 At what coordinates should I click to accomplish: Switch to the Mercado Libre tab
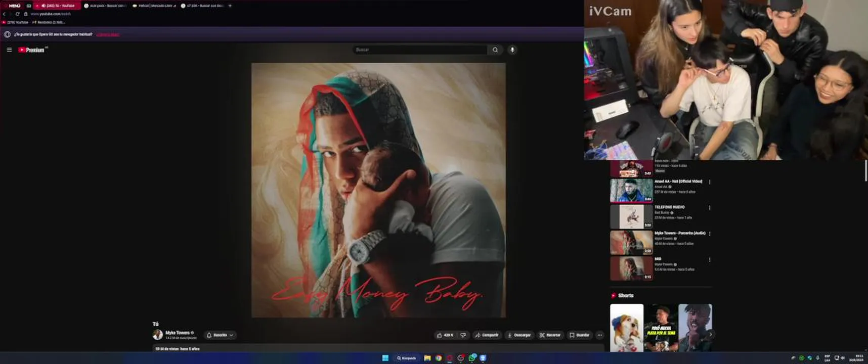point(154,6)
